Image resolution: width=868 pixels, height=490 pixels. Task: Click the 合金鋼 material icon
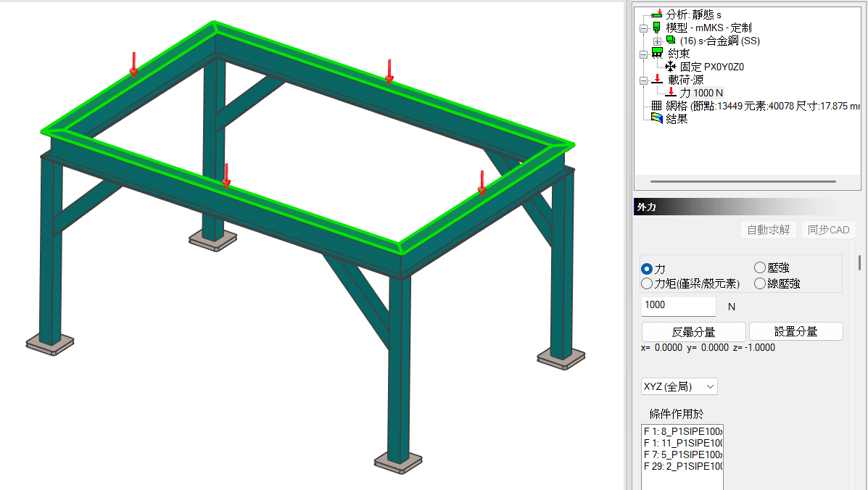click(670, 41)
